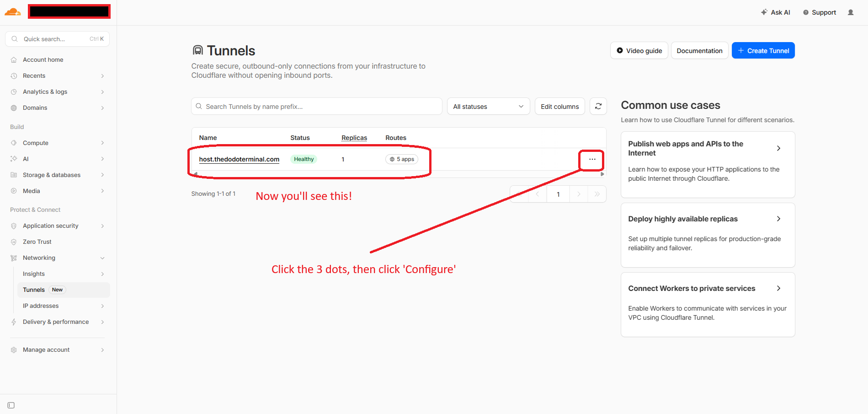Open Publish web apps and APIs card

click(708, 165)
